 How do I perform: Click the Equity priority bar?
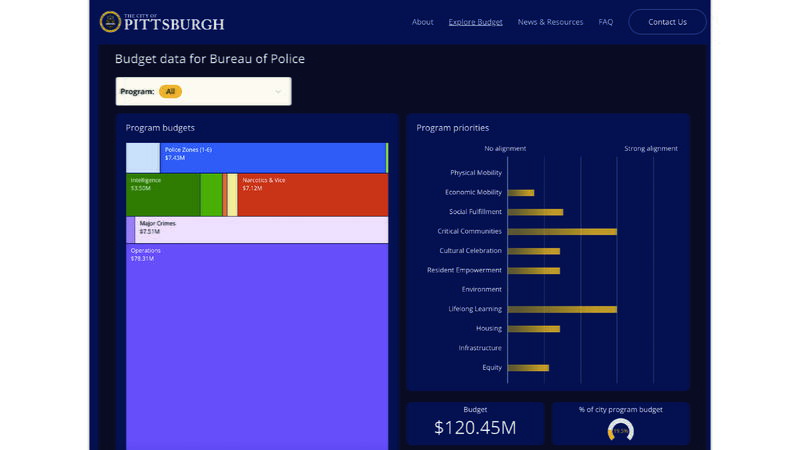pyautogui.click(x=529, y=368)
